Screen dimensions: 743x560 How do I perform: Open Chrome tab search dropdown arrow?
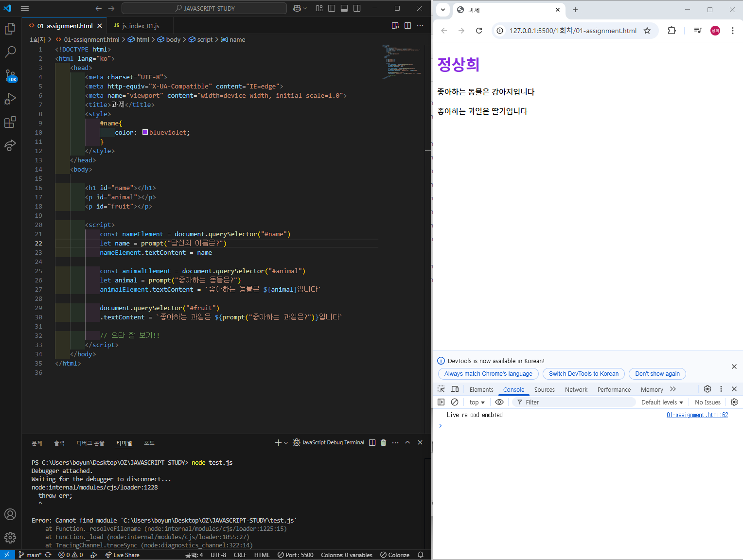tap(442, 10)
